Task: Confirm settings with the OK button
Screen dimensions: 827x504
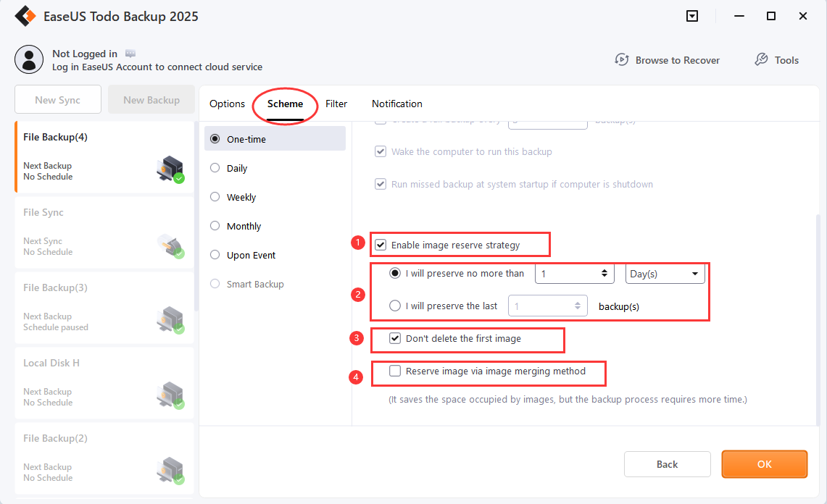Action: (765, 464)
